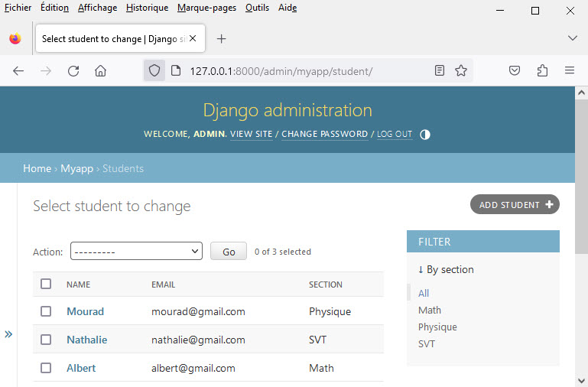Filter students by SVT section
The image size is (588, 387).
coord(427,344)
